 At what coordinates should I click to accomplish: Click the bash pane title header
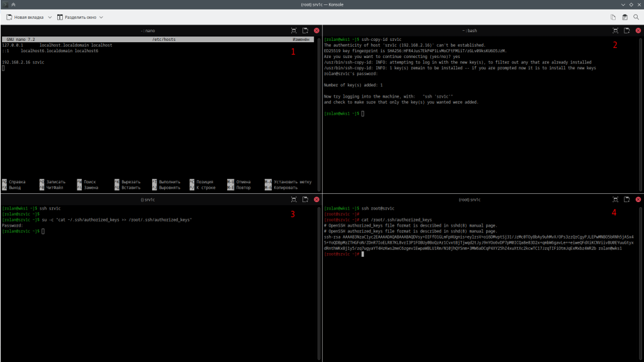pyautogui.click(x=471, y=30)
